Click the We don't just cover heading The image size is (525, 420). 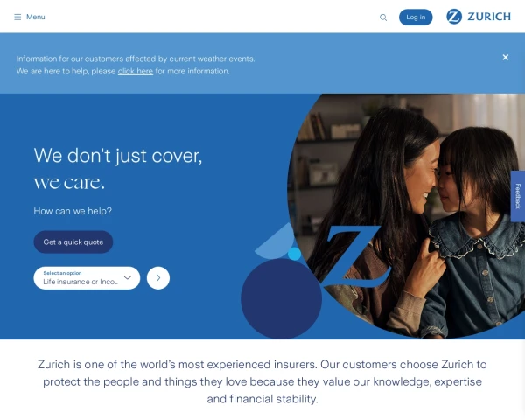[118, 169]
